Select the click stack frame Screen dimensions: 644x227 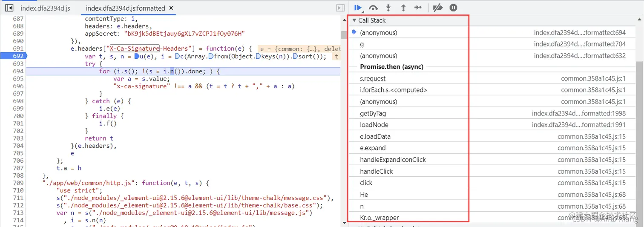pyautogui.click(x=493, y=183)
